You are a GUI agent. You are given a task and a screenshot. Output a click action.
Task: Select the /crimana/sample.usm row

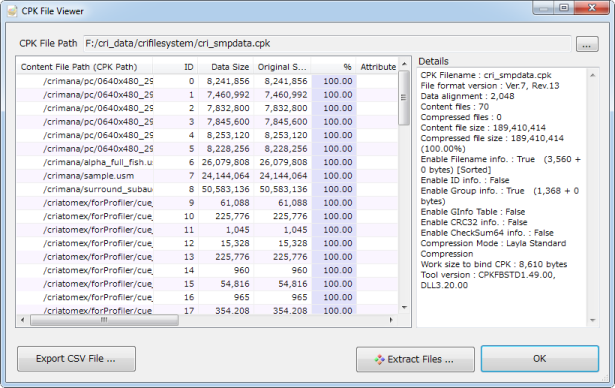point(207,176)
